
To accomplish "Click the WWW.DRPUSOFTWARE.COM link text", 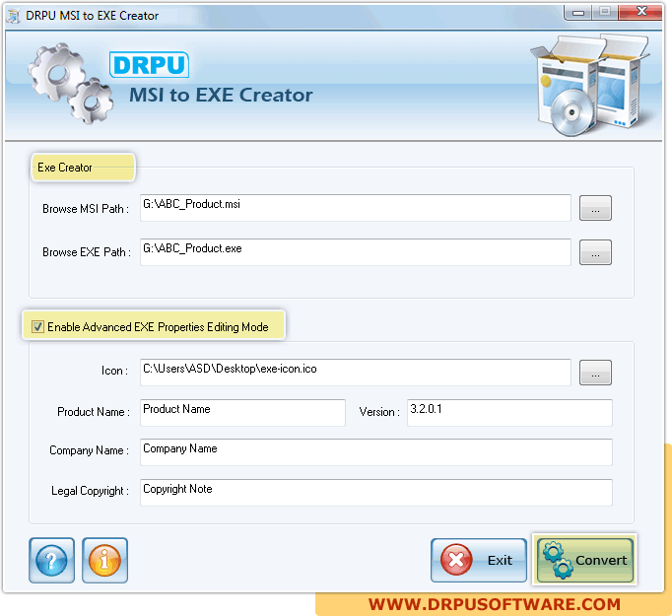I will click(495, 604).
